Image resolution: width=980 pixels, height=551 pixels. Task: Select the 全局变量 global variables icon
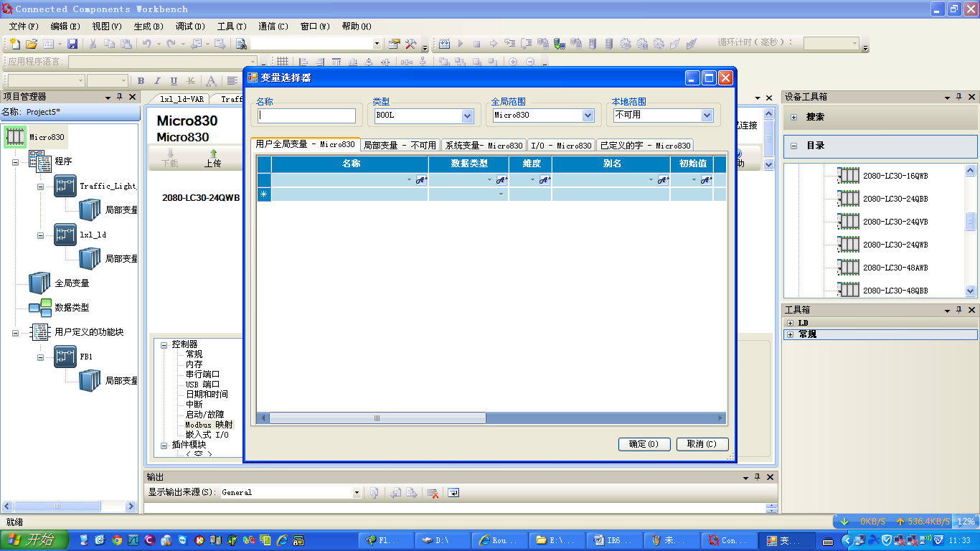39,283
